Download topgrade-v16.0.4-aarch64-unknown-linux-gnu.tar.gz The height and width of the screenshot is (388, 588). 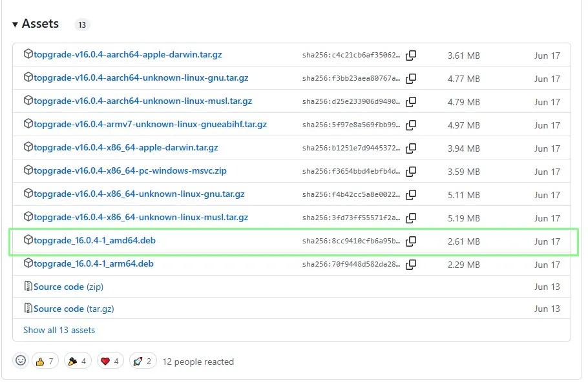141,78
